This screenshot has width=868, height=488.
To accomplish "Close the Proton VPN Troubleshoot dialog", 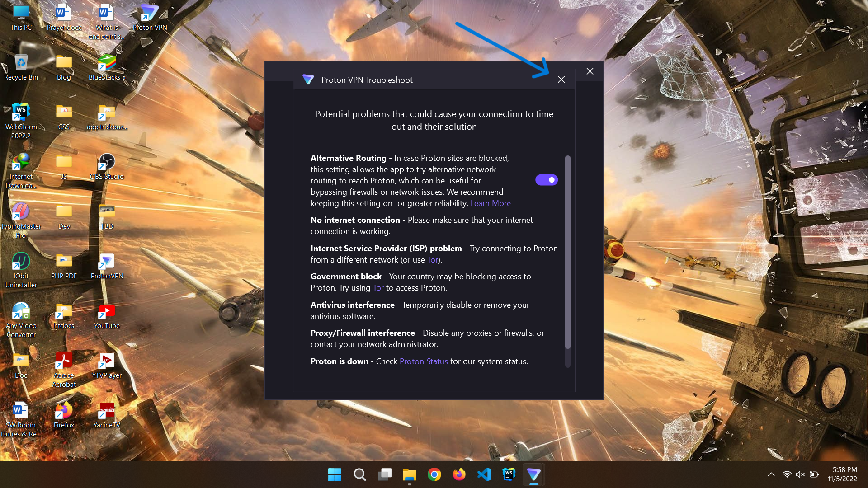I will coord(561,80).
